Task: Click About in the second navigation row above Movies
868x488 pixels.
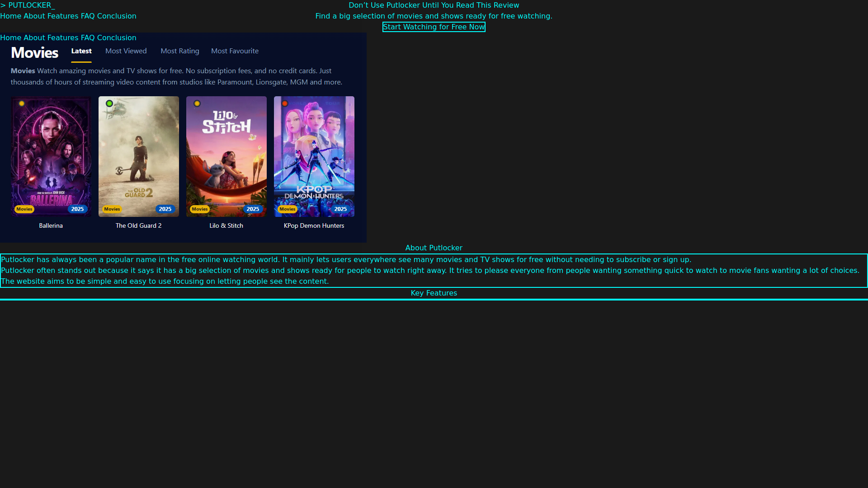Action: coord(34,38)
